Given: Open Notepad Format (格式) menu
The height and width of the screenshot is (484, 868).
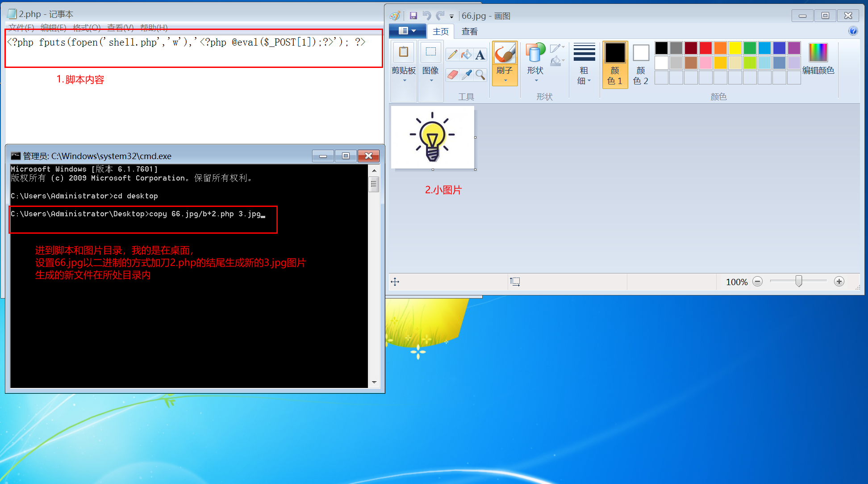Looking at the screenshot, I should coord(87,28).
